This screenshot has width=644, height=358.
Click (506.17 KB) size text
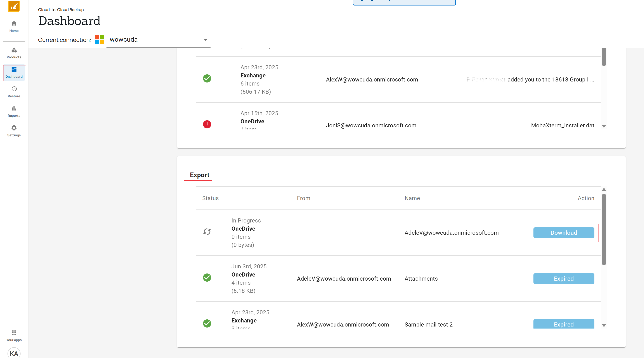[x=255, y=92]
